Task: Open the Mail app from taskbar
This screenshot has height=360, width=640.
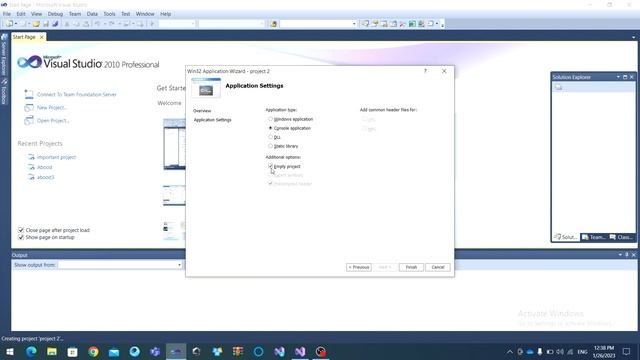Action: [x=114, y=351]
